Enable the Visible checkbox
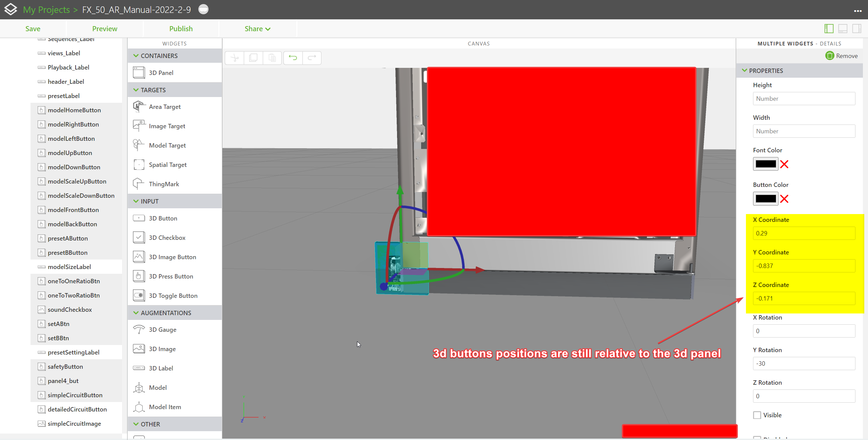868x440 pixels. click(x=757, y=415)
